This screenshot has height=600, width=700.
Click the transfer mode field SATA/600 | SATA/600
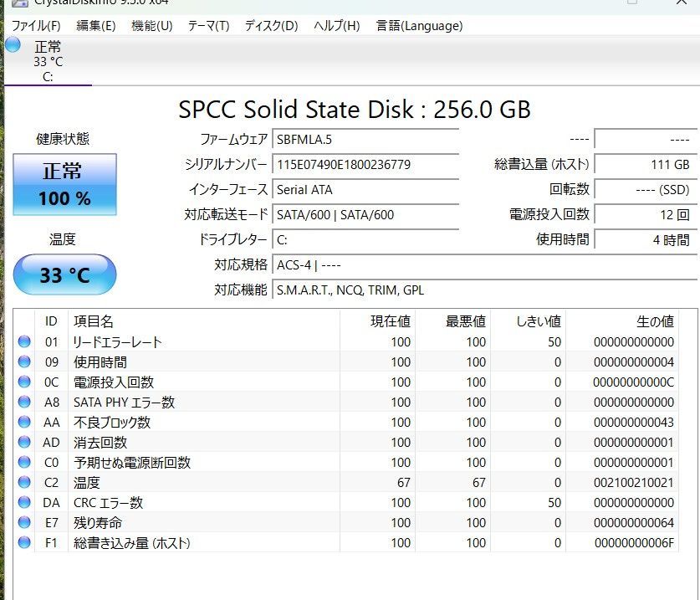365,214
